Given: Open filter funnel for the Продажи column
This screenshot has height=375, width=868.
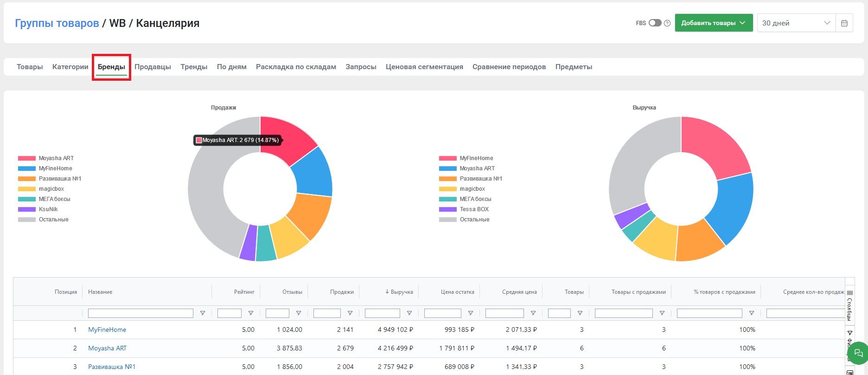Looking at the screenshot, I should coord(350,313).
